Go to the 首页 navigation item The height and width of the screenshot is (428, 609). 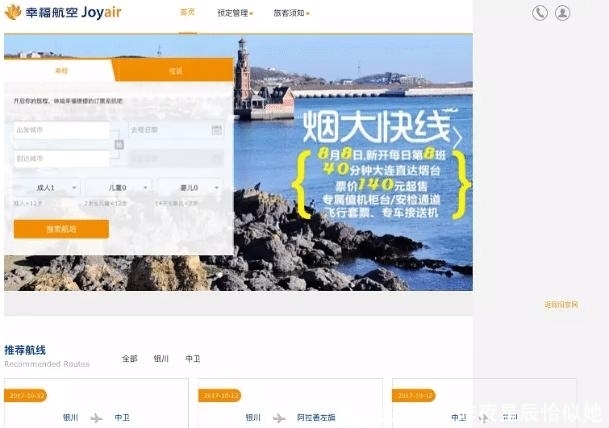(x=188, y=12)
